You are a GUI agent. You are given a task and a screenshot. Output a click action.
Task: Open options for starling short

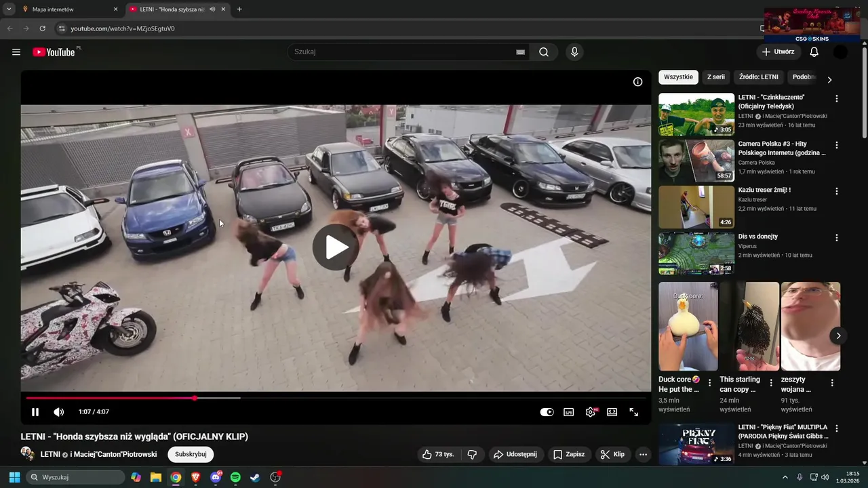[x=771, y=383]
